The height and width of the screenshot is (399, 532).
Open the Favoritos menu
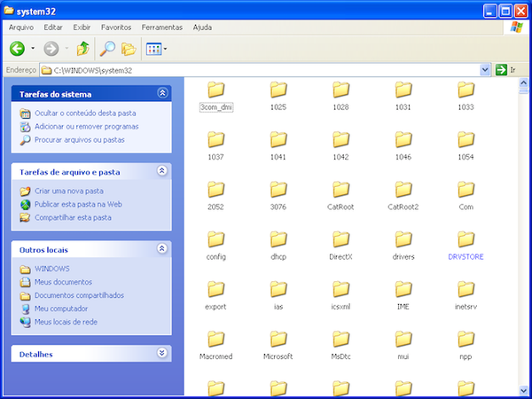(116, 27)
